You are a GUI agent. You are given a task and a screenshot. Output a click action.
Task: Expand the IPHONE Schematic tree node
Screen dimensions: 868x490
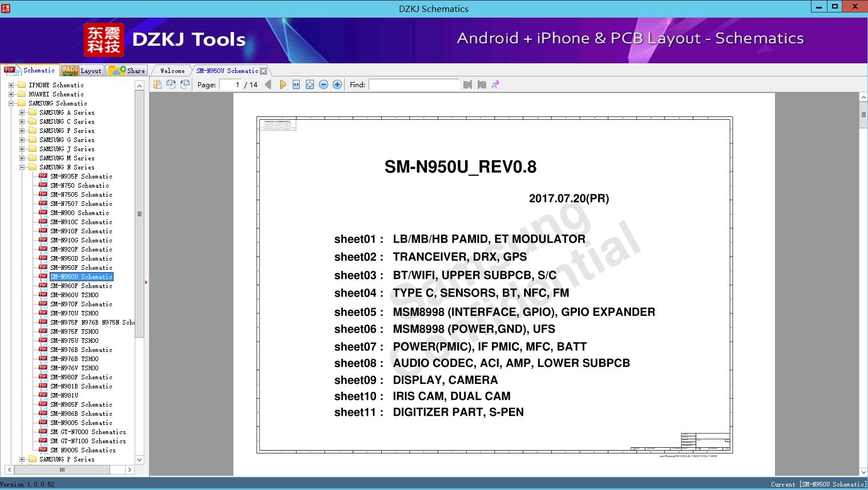click(11, 85)
